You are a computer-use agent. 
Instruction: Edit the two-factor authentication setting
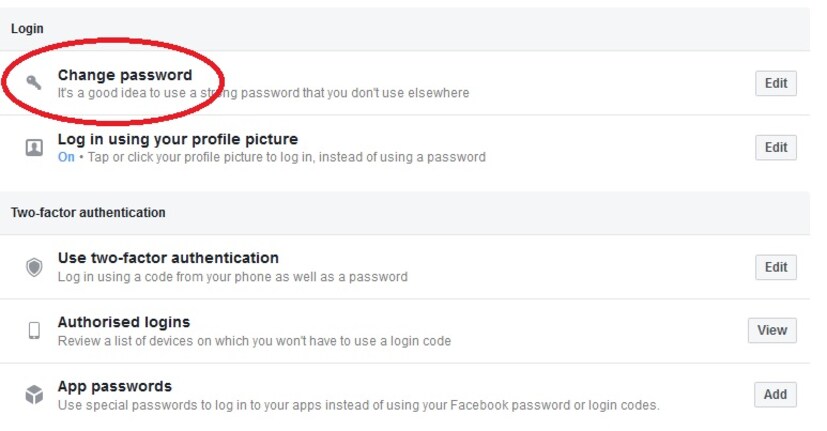pos(775,267)
